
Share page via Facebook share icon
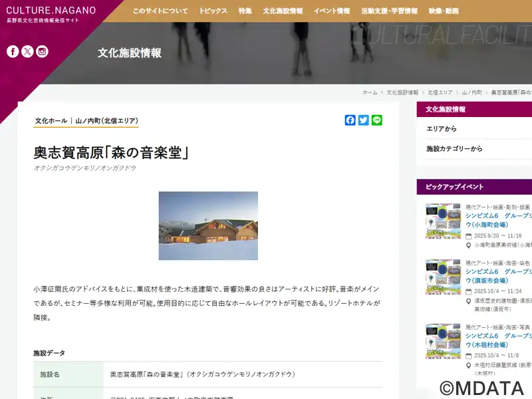coord(350,120)
